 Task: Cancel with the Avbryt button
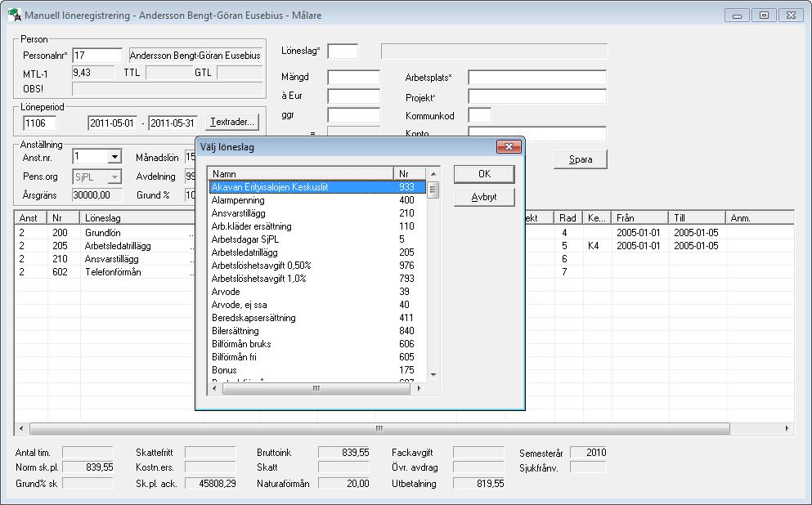pos(484,197)
